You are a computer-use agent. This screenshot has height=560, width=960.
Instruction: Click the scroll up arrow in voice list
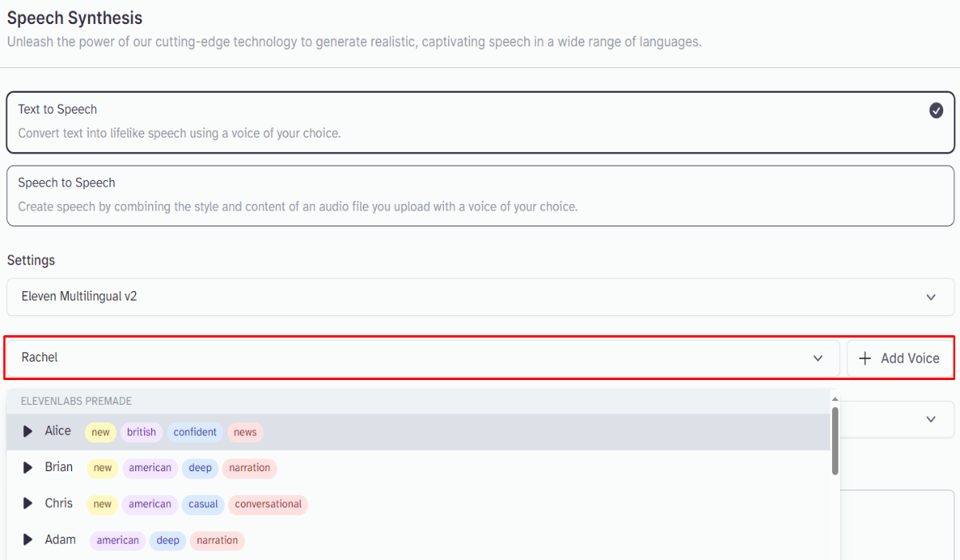click(x=835, y=398)
